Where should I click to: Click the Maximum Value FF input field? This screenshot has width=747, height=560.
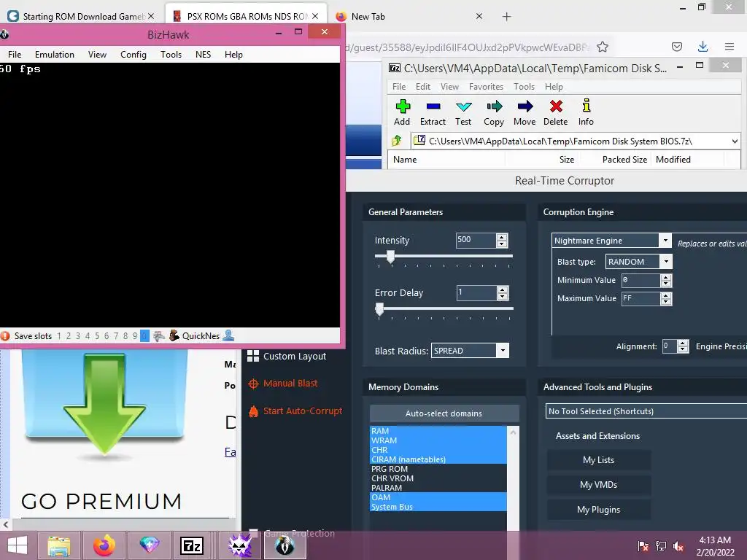coord(640,298)
